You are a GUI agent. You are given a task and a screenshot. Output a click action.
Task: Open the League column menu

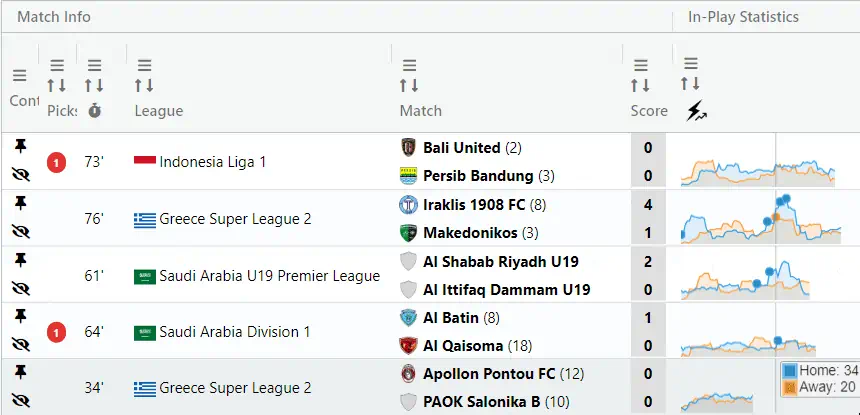click(144, 65)
